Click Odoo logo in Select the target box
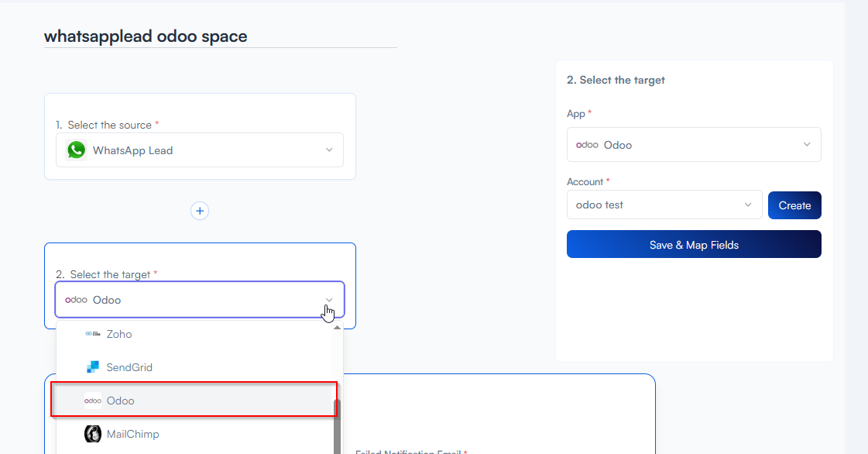 tap(76, 300)
